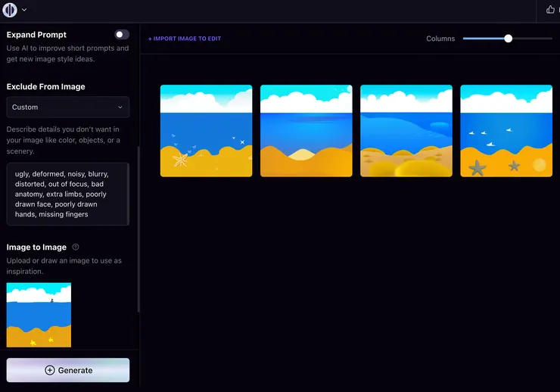Open second generated image with sand dune
The width and height of the screenshot is (560, 392).
[306, 131]
